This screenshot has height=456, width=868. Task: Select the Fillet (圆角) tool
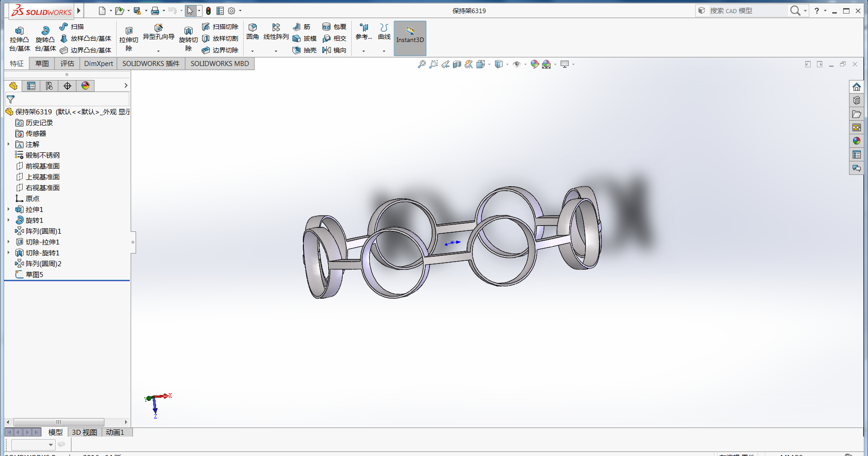253,32
